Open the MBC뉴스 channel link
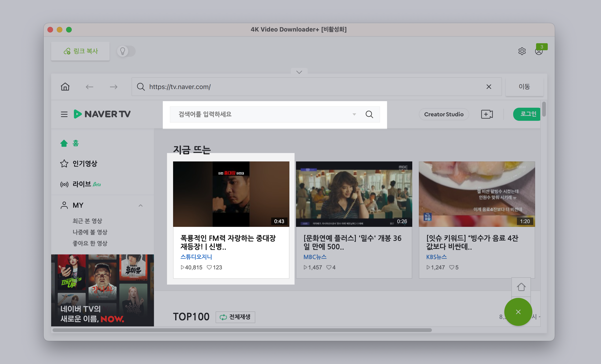The height and width of the screenshot is (364, 601). 315,257
